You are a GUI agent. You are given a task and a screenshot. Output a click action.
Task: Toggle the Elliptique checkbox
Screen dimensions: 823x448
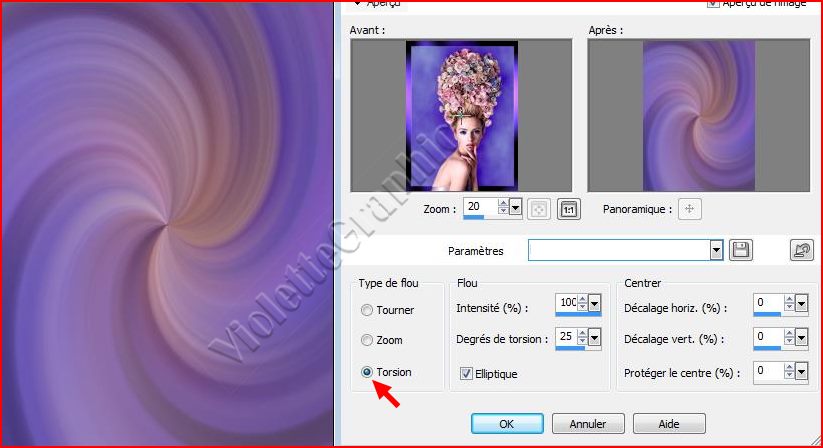point(466,373)
